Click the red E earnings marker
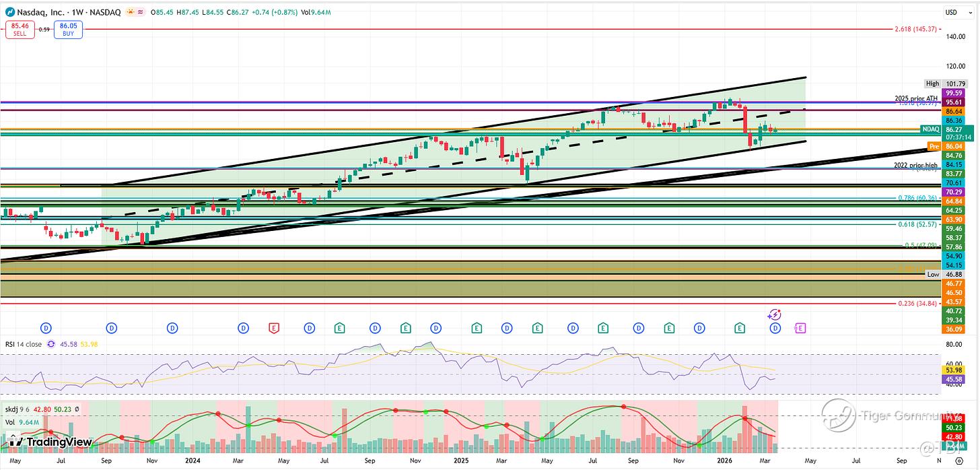 [274, 328]
